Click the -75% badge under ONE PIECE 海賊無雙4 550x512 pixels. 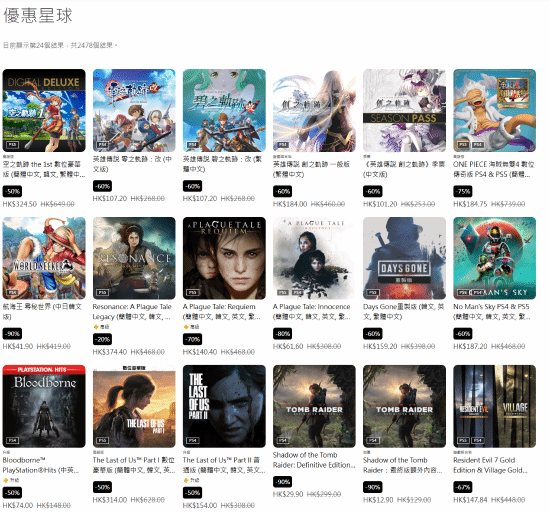click(x=463, y=191)
